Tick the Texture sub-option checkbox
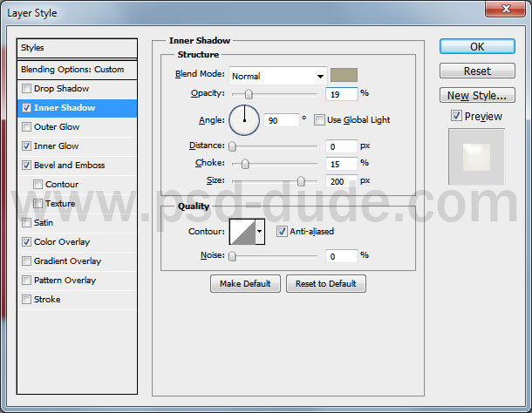 [x=38, y=203]
